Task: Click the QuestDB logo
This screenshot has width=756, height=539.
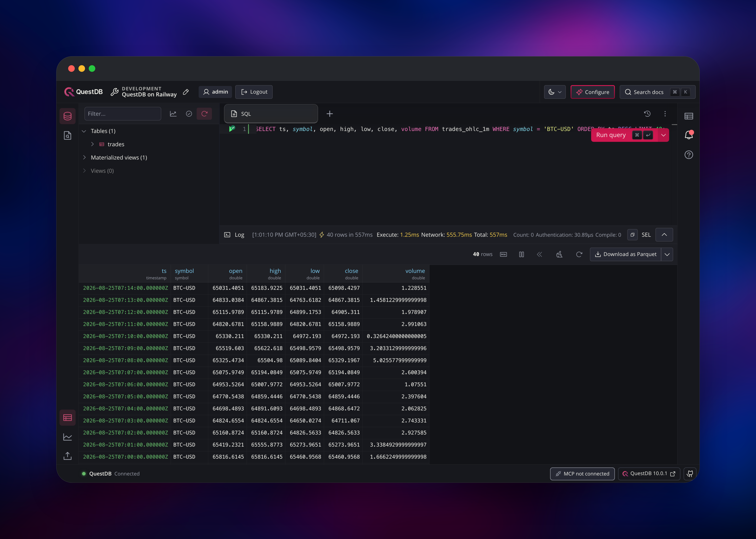Action: click(x=83, y=92)
